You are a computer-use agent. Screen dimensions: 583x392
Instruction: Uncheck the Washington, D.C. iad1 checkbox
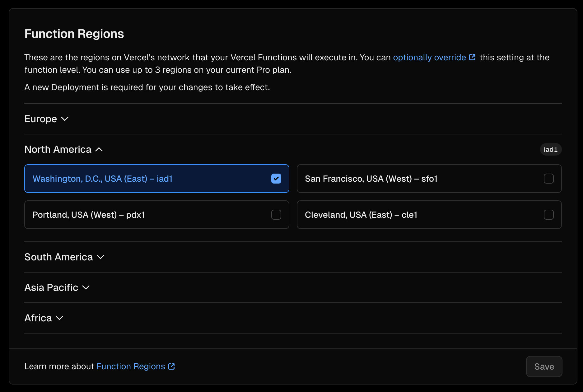tap(276, 179)
